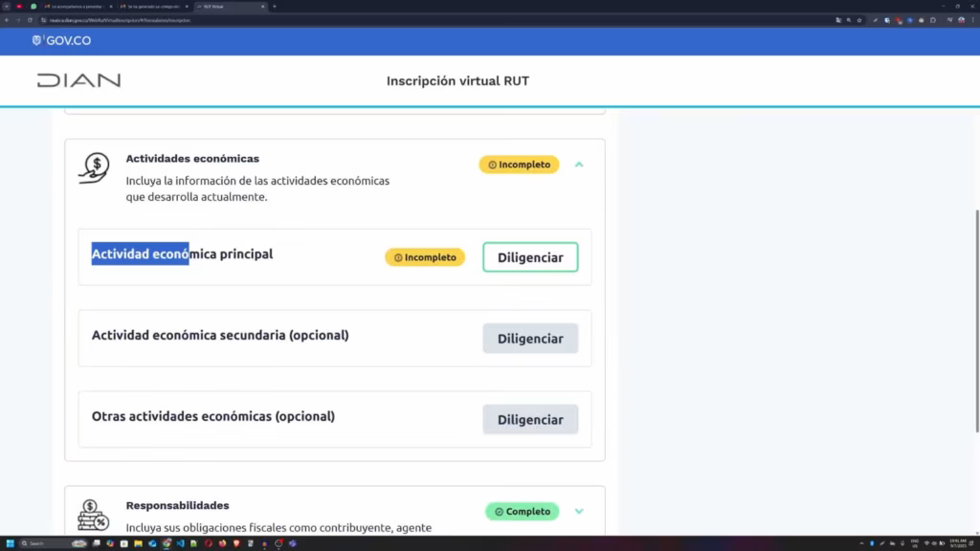The width and height of the screenshot is (980, 551).
Task: Open the pinned red YouTube tab
Action: tap(19, 7)
